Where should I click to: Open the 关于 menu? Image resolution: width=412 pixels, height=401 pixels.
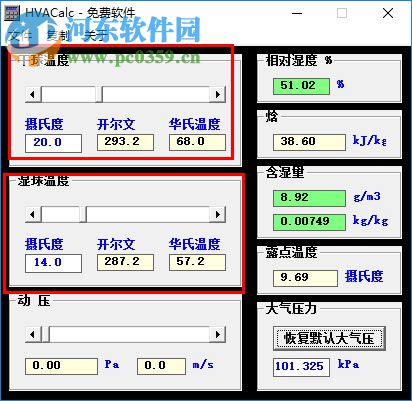pyautogui.click(x=96, y=35)
